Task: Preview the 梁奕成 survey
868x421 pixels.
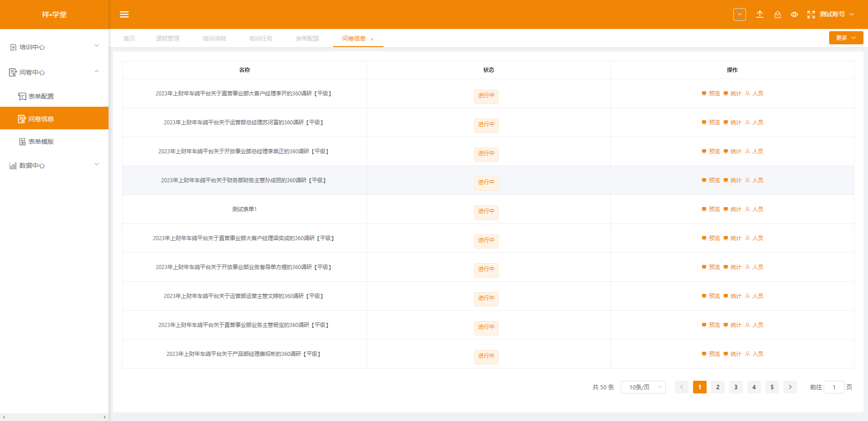Action: point(711,238)
